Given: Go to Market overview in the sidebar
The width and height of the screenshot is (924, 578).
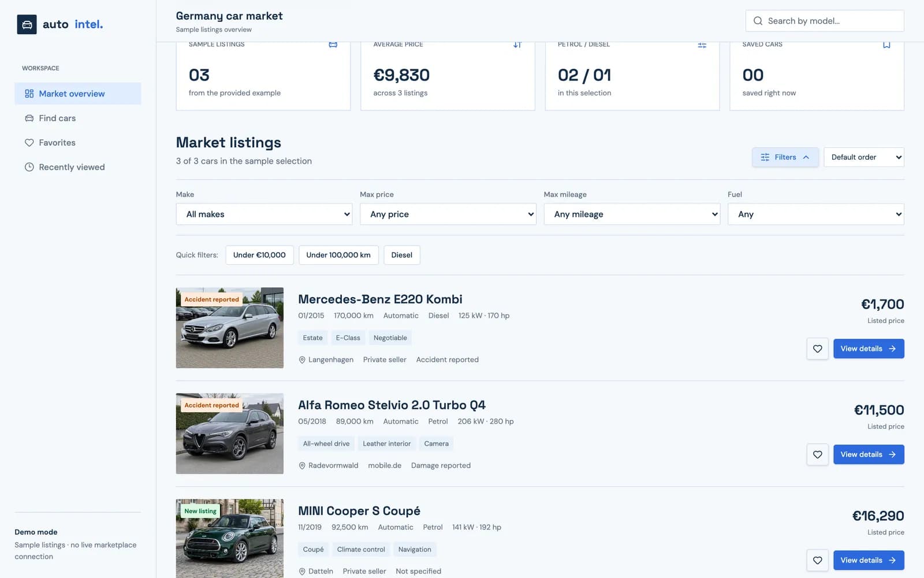Looking at the screenshot, I should (x=78, y=94).
